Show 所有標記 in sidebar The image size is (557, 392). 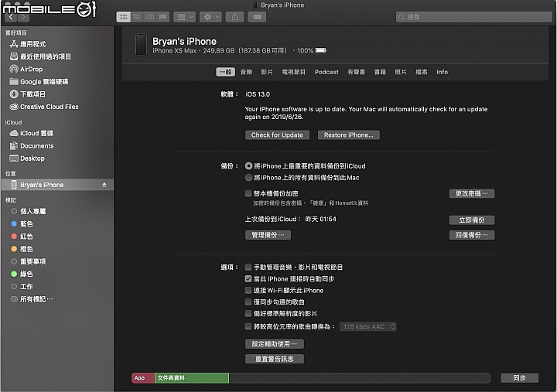pyautogui.click(x=32, y=299)
